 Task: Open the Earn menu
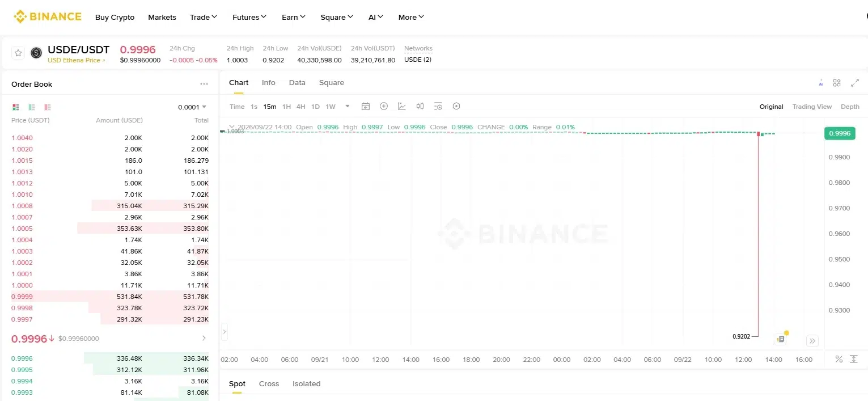(294, 17)
